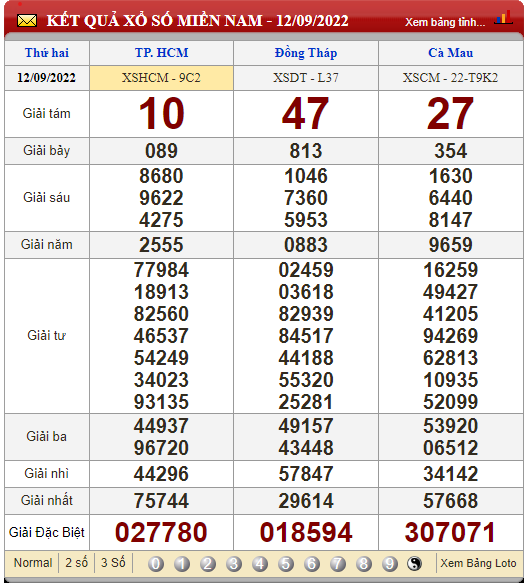Open Đồng Tháp province link
This screenshot has height=583, width=527.
tap(306, 53)
